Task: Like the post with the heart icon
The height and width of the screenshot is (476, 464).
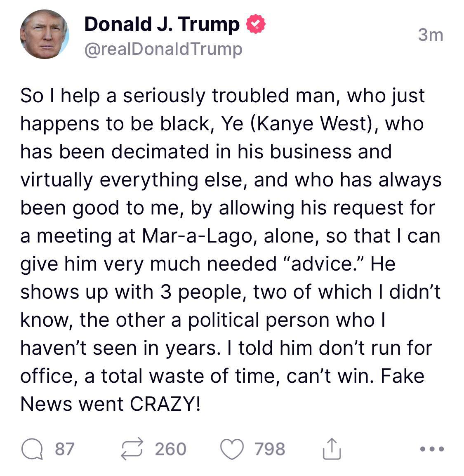Action: [232, 449]
